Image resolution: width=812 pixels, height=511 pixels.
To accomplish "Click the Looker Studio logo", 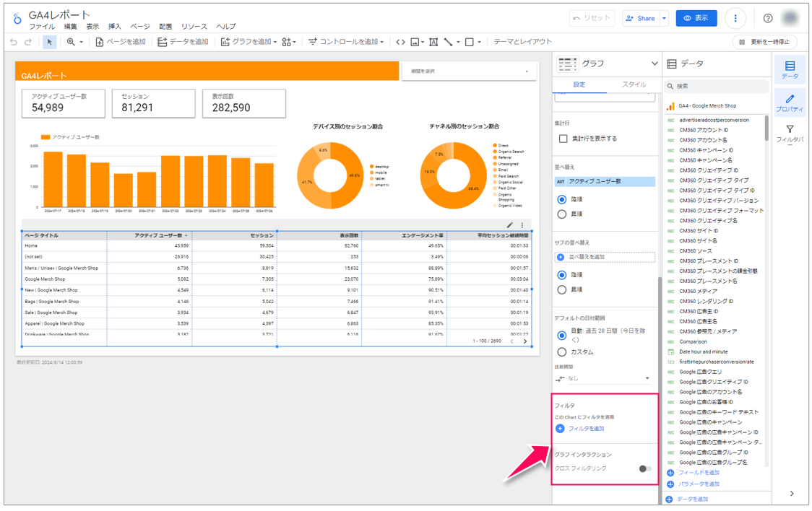I will tap(17, 19).
